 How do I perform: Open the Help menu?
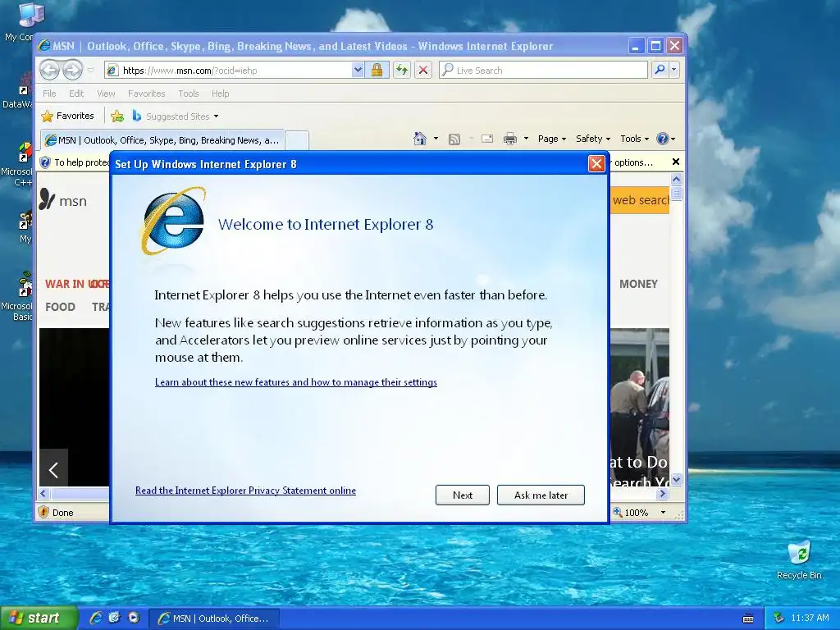[x=220, y=94]
